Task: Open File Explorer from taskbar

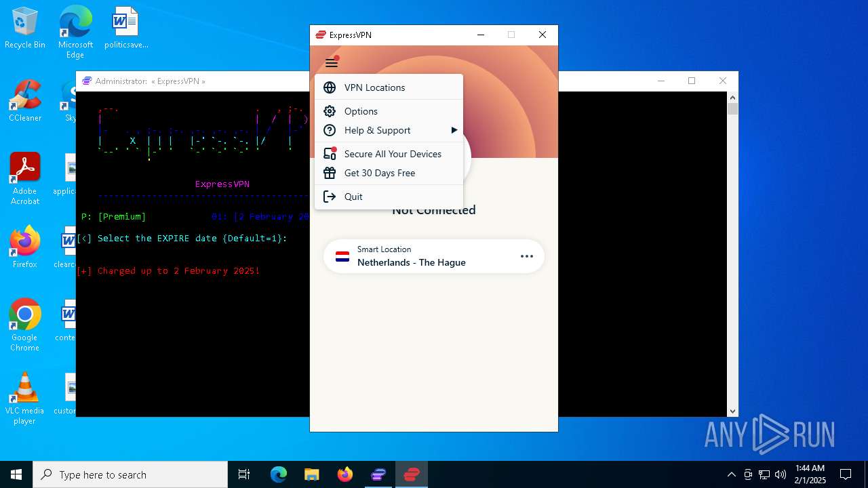Action: click(x=311, y=474)
